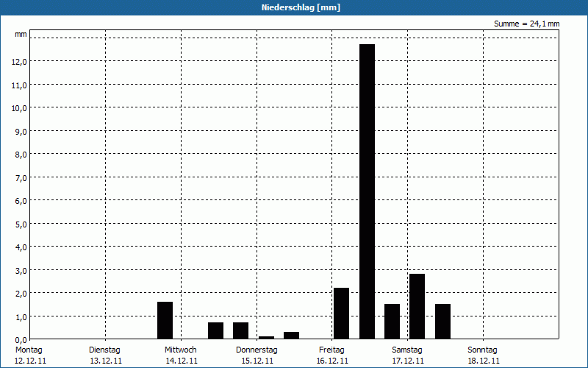Click the Montag day label
Screen dimensions: 588x368
[x=29, y=350]
